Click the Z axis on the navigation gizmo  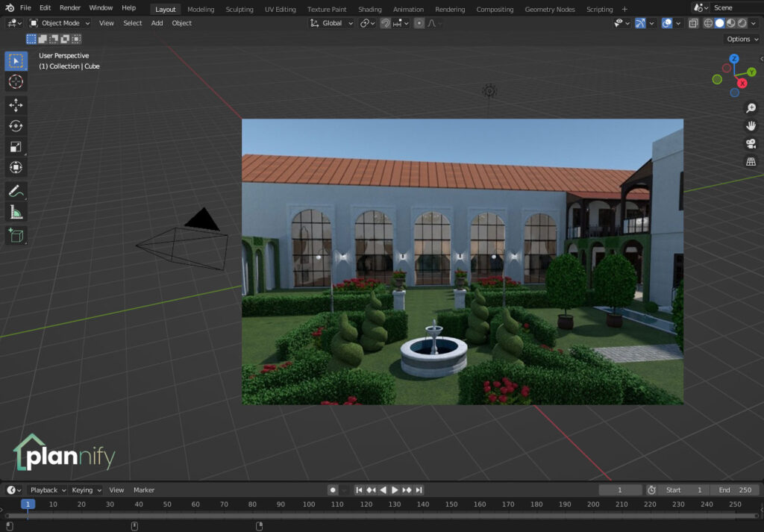tap(734, 59)
